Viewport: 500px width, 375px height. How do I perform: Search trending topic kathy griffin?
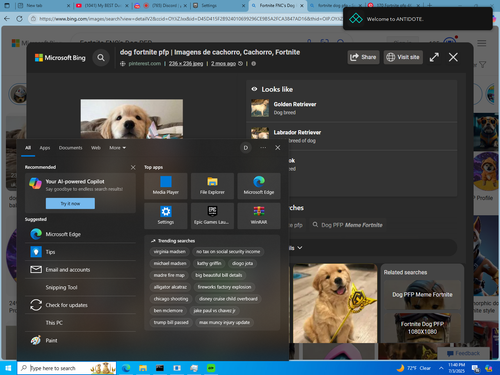pyautogui.click(x=209, y=263)
